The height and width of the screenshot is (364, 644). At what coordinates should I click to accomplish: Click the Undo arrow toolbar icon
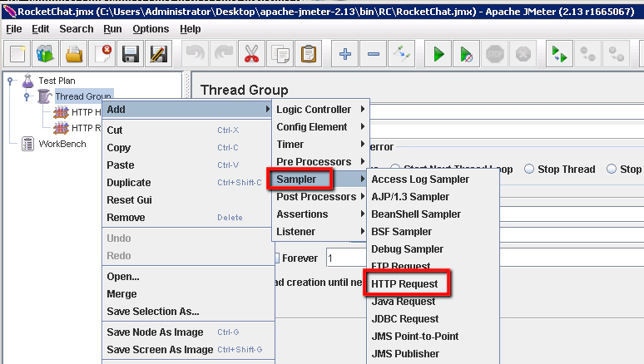click(196, 54)
